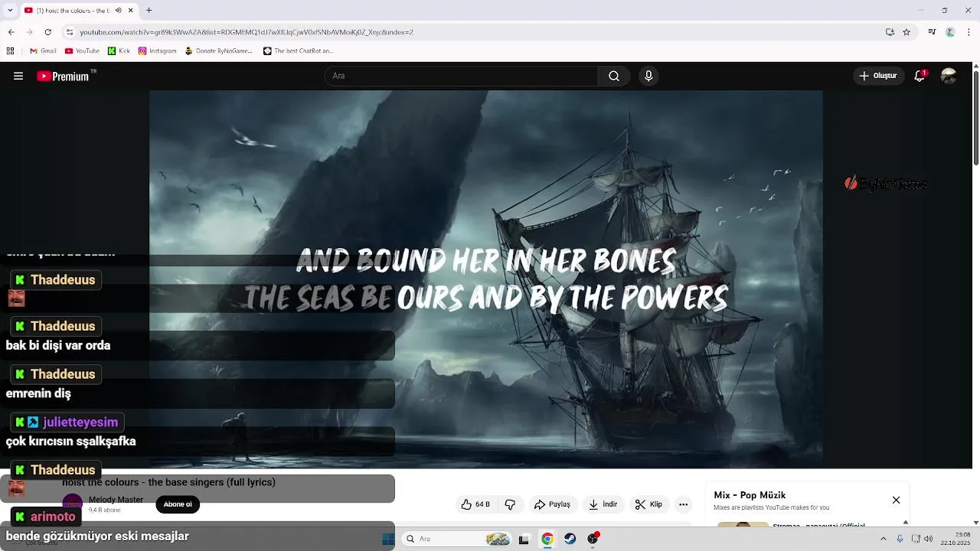Image resolution: width=980 pixels, height=551 pixels.
Task: Mute the tab via its audio speaker icon
Action: pos(117,11)
